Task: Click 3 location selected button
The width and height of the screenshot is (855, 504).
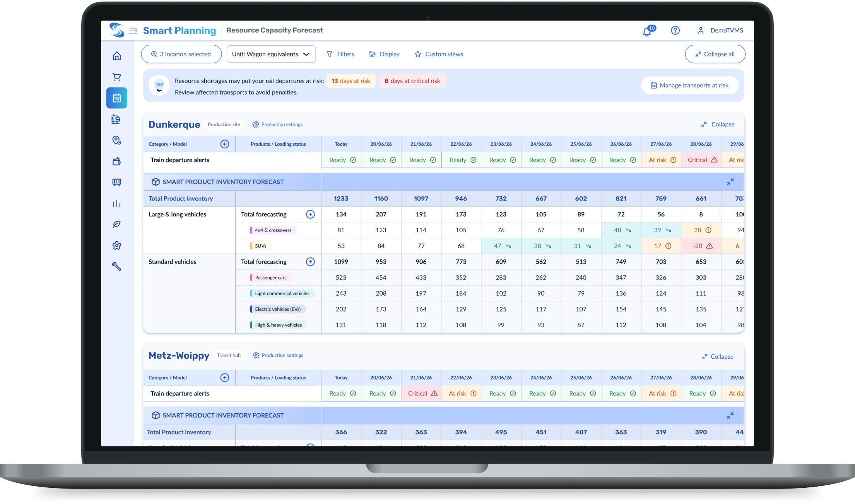Action: coord(181,54)
